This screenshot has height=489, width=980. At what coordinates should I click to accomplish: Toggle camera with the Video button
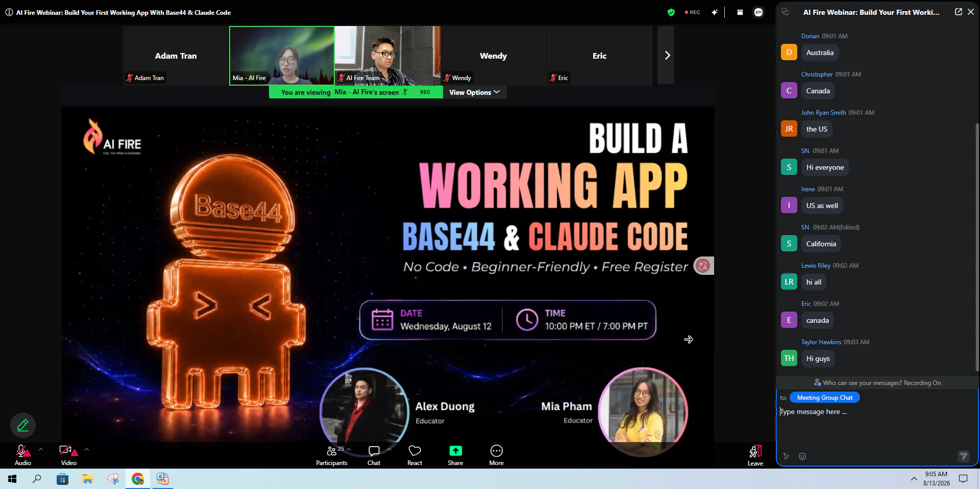(68, 455)
